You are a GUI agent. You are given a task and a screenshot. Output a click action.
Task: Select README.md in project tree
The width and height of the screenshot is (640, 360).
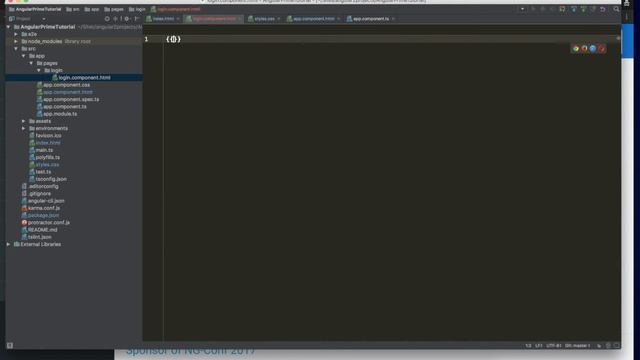pyautogui.click(x=39, y=230)
